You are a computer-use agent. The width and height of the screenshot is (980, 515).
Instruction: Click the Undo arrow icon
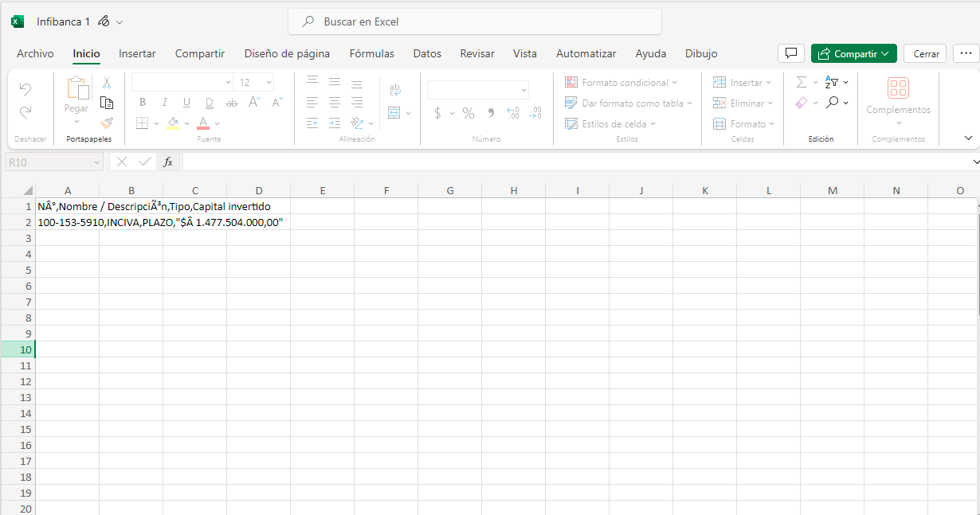(25, 88)
